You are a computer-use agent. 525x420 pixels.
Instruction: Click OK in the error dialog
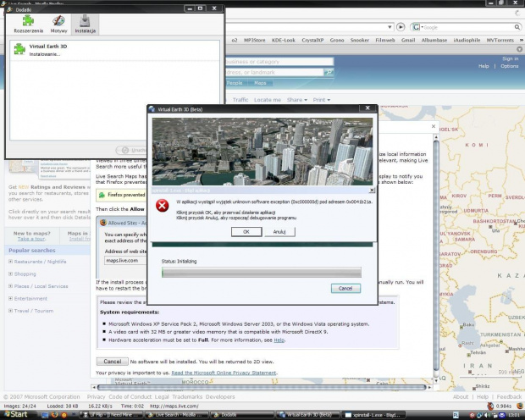point(246,232)
